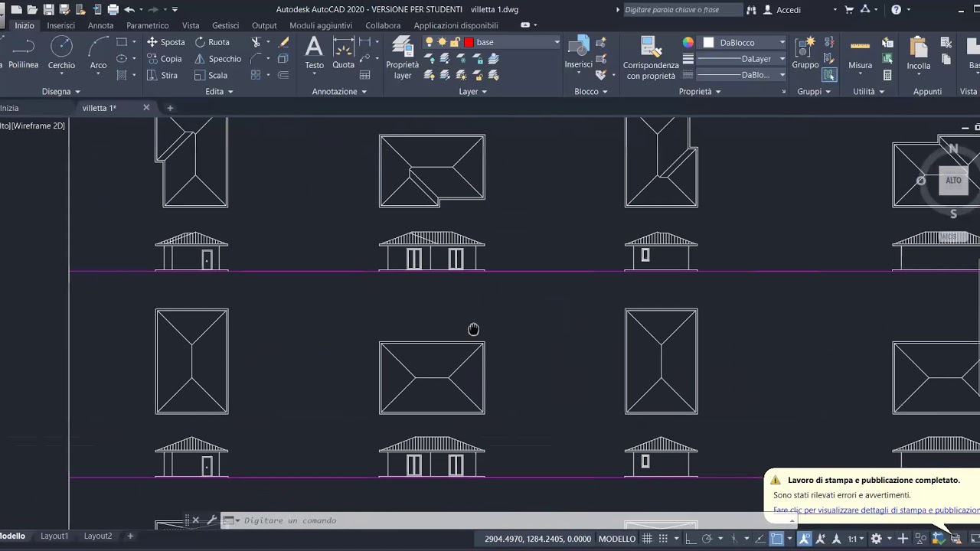Viewport: 980px width, 551px height.
Task: Select the Polilinea draw tool
Action: point(23,54)
